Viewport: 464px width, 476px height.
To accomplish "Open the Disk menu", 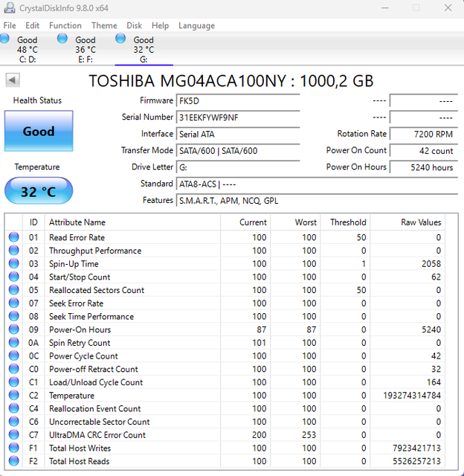I will pyautogui.click(x=134, y=25).
